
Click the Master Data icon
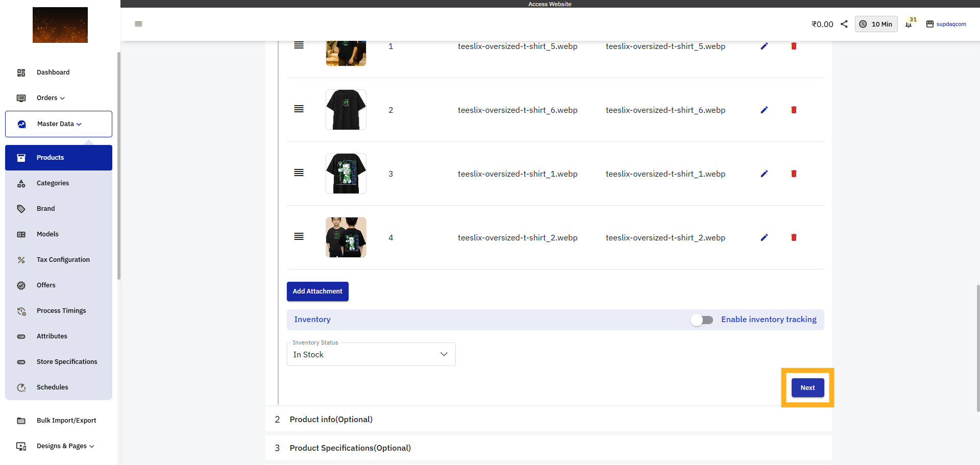(21, 124)
